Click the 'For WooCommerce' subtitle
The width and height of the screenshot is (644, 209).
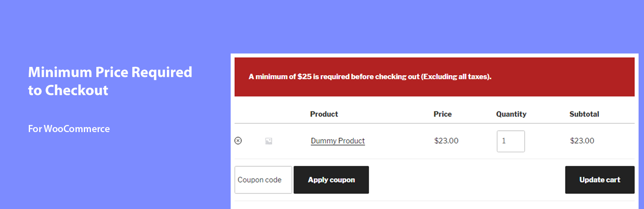pyautogui.click(x=69, y=129)
